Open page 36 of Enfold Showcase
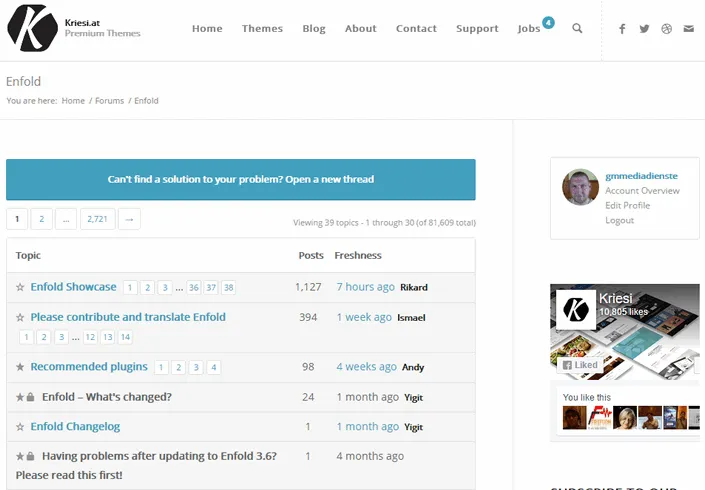705x490 pixels. point(194,288)
